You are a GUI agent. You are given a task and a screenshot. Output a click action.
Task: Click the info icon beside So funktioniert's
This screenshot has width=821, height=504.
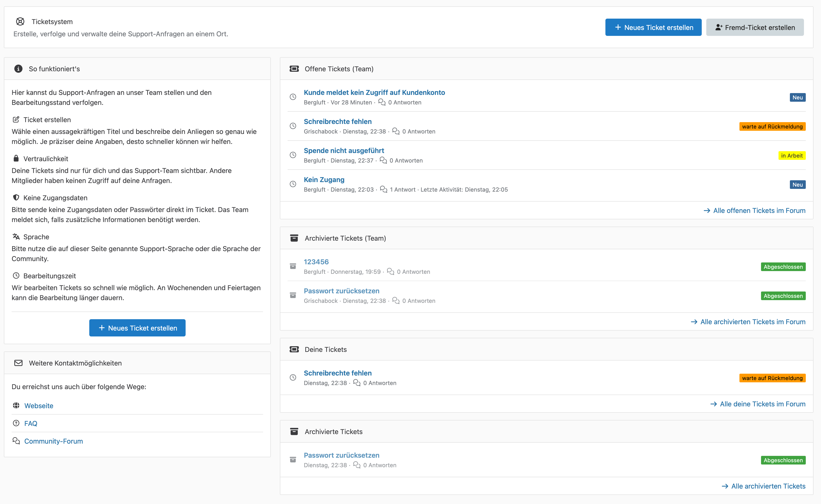(x=18, y=69)
